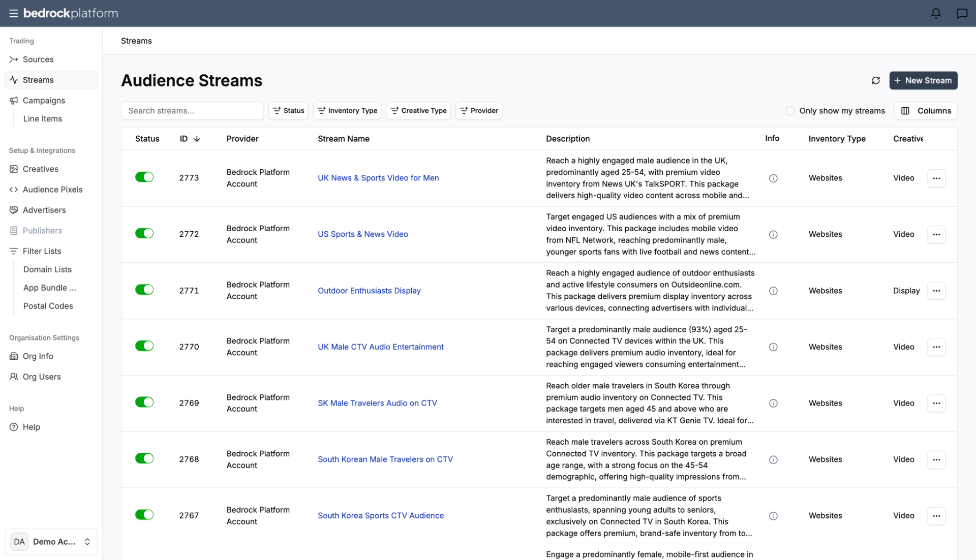Open the Provider filter dropdown
The width and height of the screenshot is (976, 560).
(x=479, y=111)
